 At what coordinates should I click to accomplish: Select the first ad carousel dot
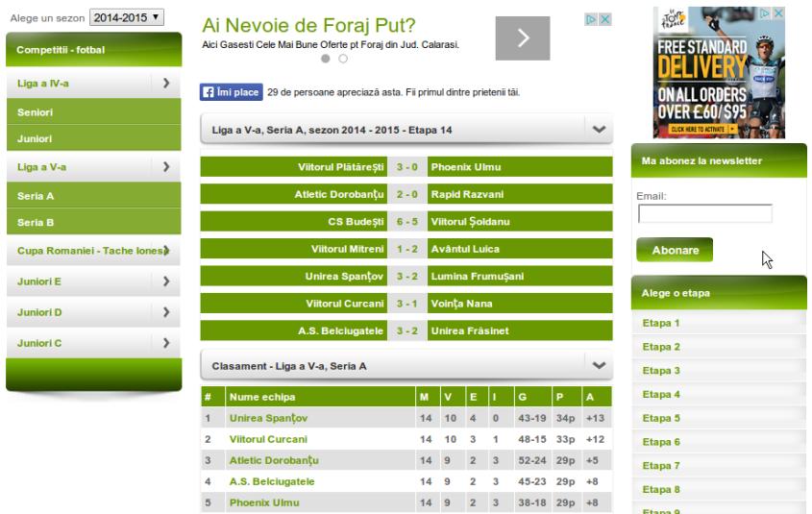[x=325, y=59]
